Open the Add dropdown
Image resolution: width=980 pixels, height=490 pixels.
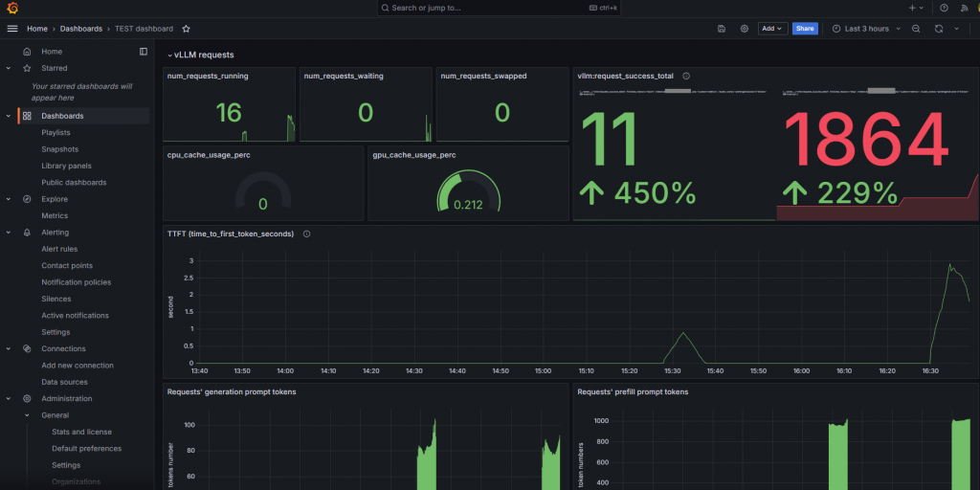pyautogui.click(x=772, y=29)
